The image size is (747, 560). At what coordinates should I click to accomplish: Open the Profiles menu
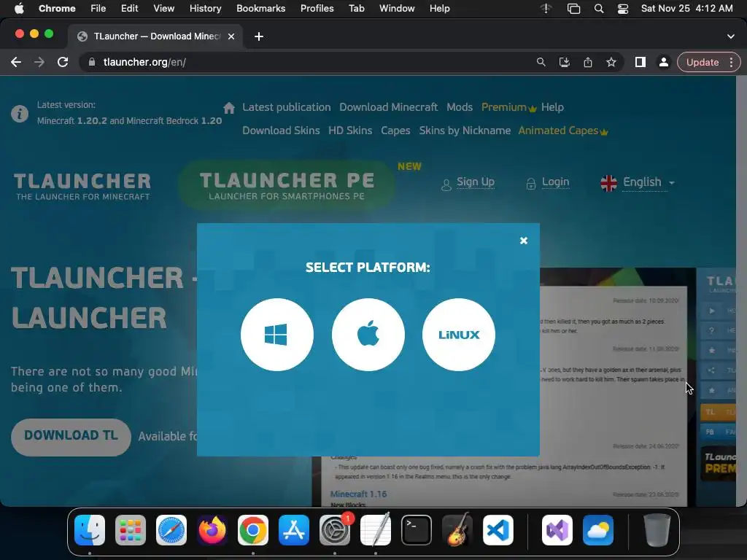(317, 8)
